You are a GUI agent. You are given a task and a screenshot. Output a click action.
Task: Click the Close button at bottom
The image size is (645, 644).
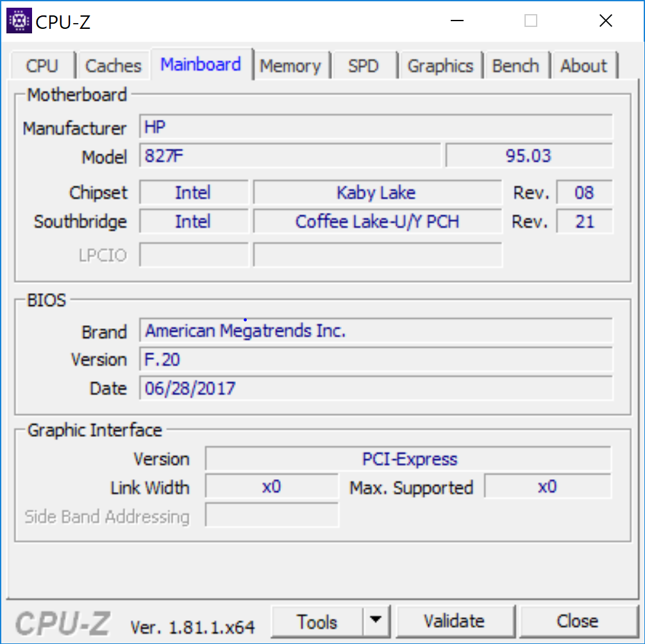point(578,622)
